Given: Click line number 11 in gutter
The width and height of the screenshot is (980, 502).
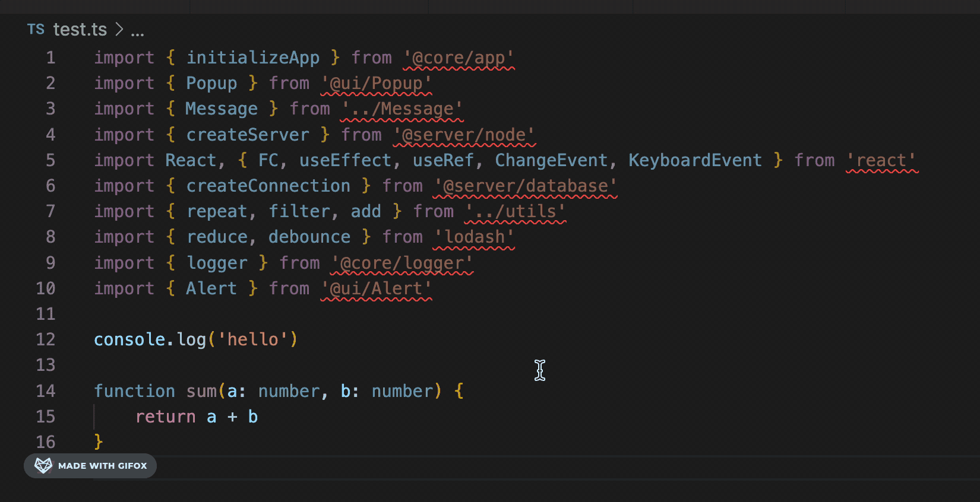Looking at the screenshot, I should 46,314.
